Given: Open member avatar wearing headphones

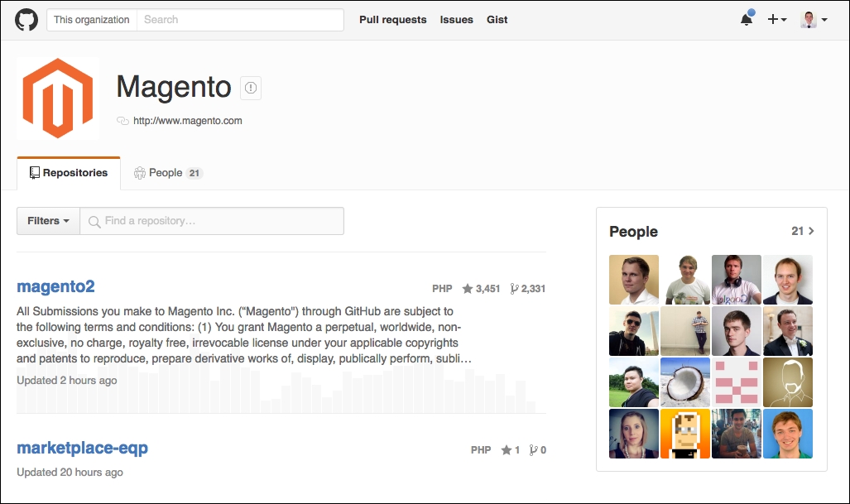Looking at the screenshot, I should tap(736, 280).
